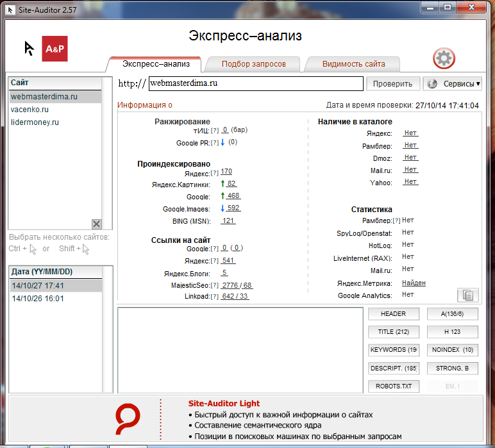
Task: Open Yandex indexed pages value 170
Action: pos(226,172)
